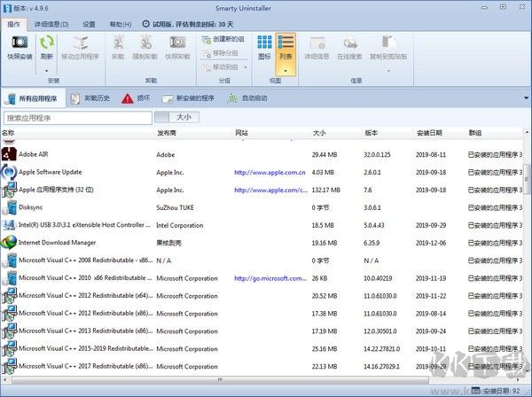Screen dimensions: 532x397
Task: Click the 快照安装 snapshot install icon
Action: pos(20,43)
